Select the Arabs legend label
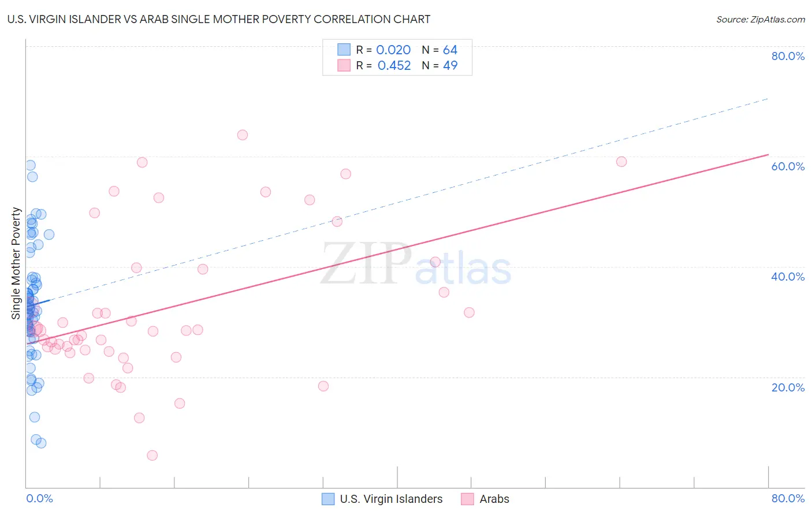 point(494,499)
